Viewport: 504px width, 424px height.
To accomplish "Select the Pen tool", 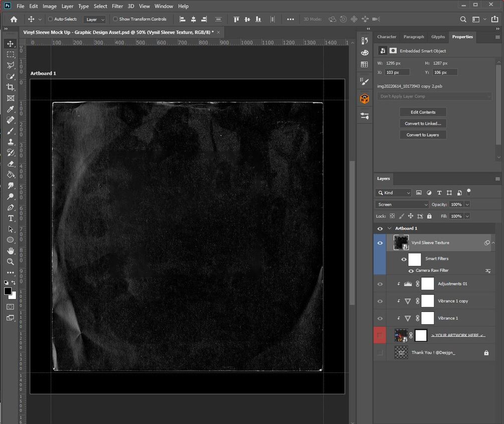I will click(x=11, y=208).
